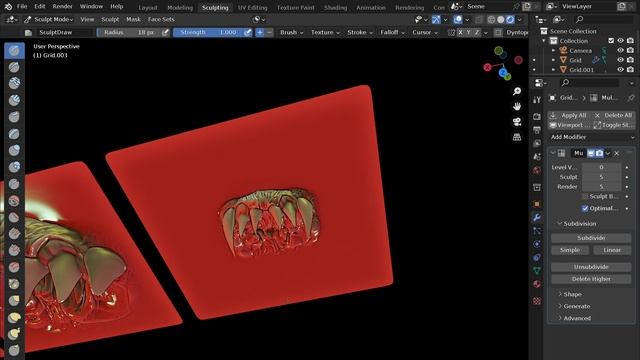640x360 pixels.
Task: Click the Linear subdivision button
Action: point(612,250)
